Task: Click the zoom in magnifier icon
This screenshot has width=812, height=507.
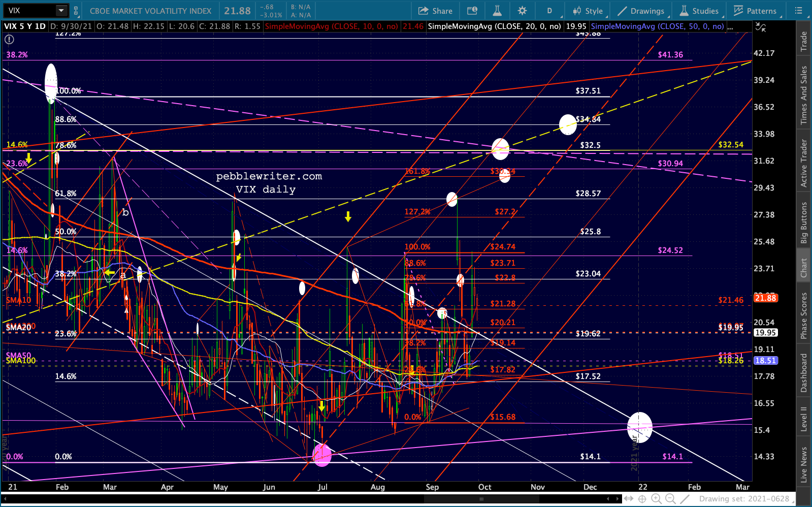Action: pos(656,499)
